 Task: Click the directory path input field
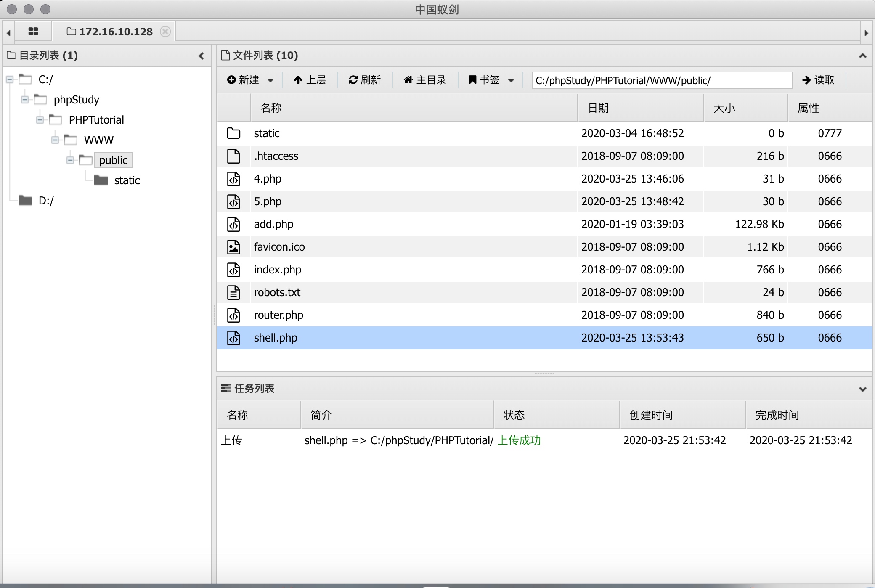point(661,80)
